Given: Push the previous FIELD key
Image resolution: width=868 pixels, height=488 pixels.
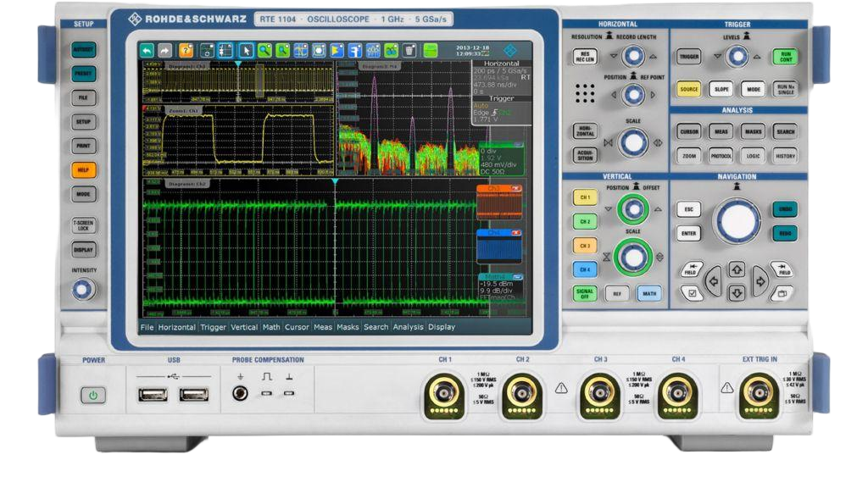Looking at the screenshot, I should pyautogui.click(x=691, y=269).
